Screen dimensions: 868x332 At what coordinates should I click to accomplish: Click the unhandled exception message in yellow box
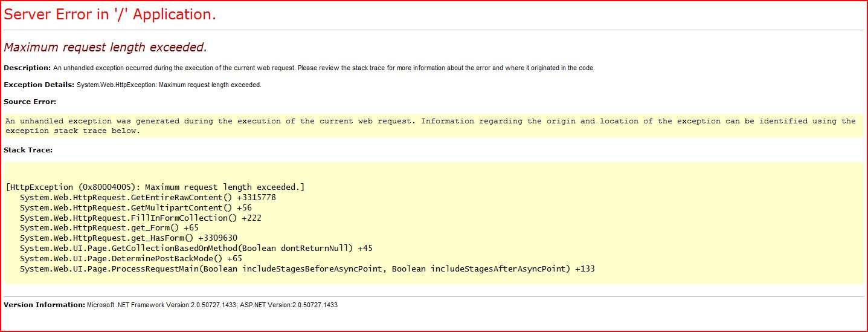[430, 126]
